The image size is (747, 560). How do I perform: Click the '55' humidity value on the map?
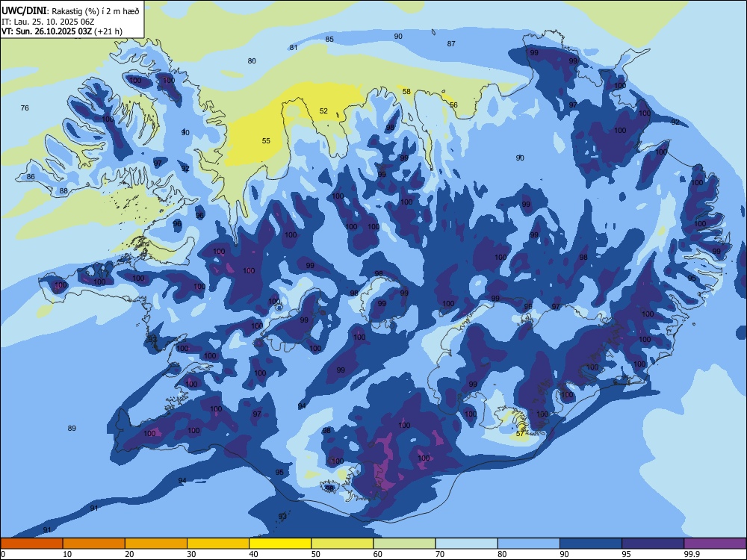tap(266, 140)
